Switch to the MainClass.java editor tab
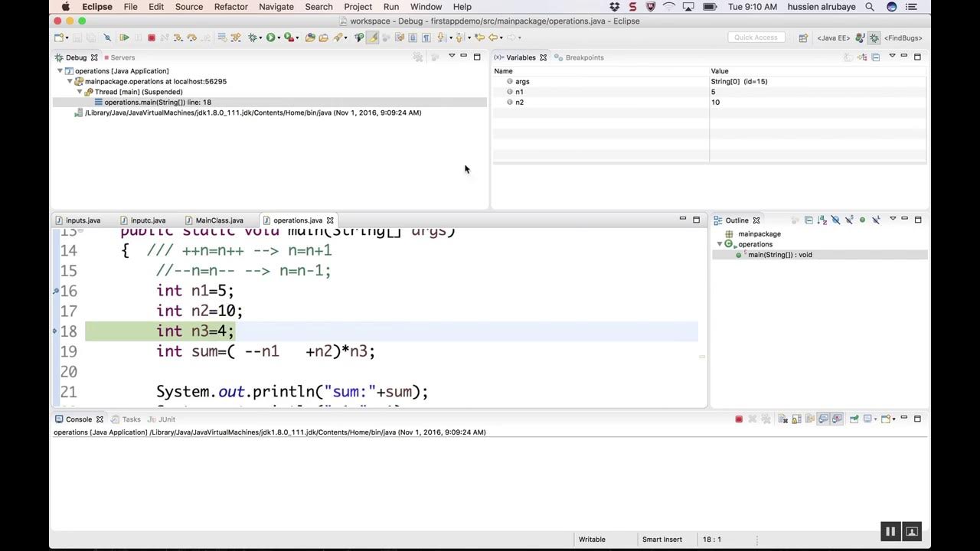Image resolution: width=980 pixels, height=551 pixels. pos(219,220)
